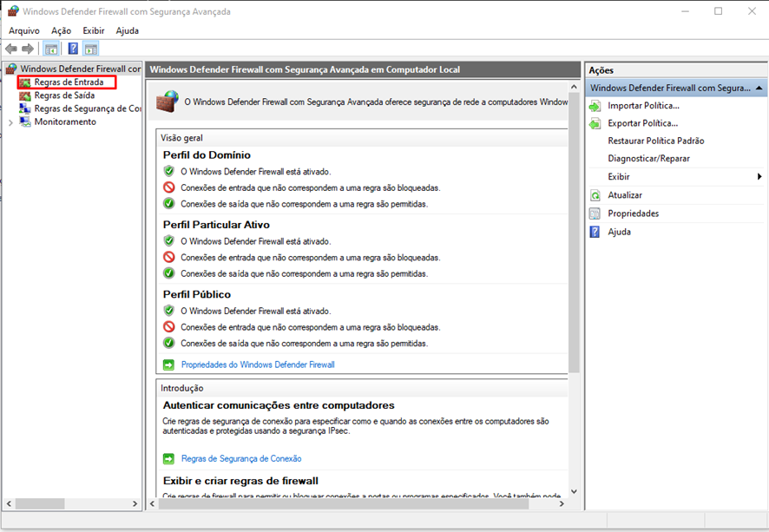This screenshot has height=532, width=769.
Task: Open Help via the toolbar question-mark icon
Action: click(x=73, y=49)
